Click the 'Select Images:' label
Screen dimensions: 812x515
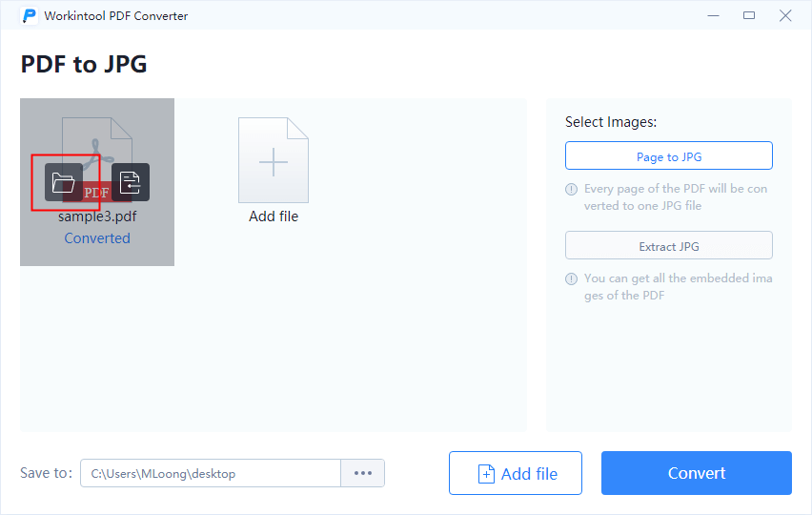tap(611, 122)
